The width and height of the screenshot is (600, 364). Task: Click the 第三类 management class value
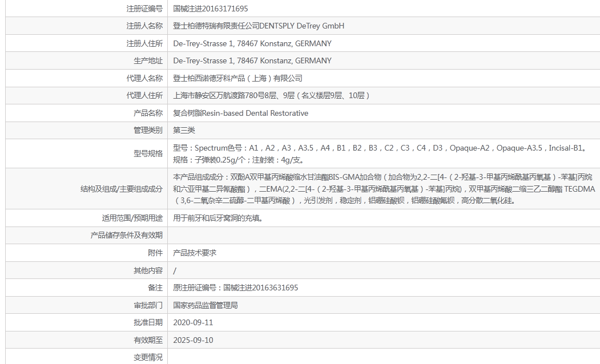click(184, 130)
